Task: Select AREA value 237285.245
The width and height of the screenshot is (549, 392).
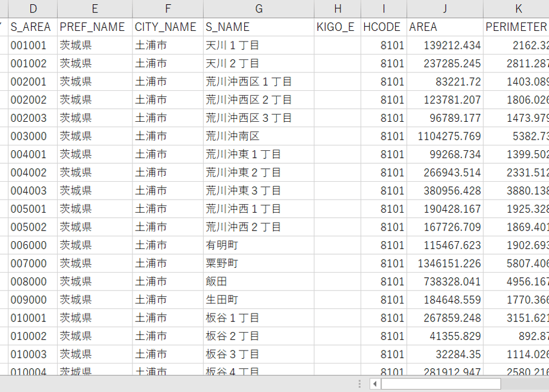Action: click(445, 64)
